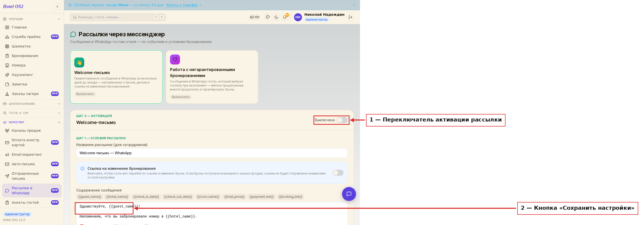Open the color theme palette icon
Screen dimensions: 644x225
click(268, 17)
